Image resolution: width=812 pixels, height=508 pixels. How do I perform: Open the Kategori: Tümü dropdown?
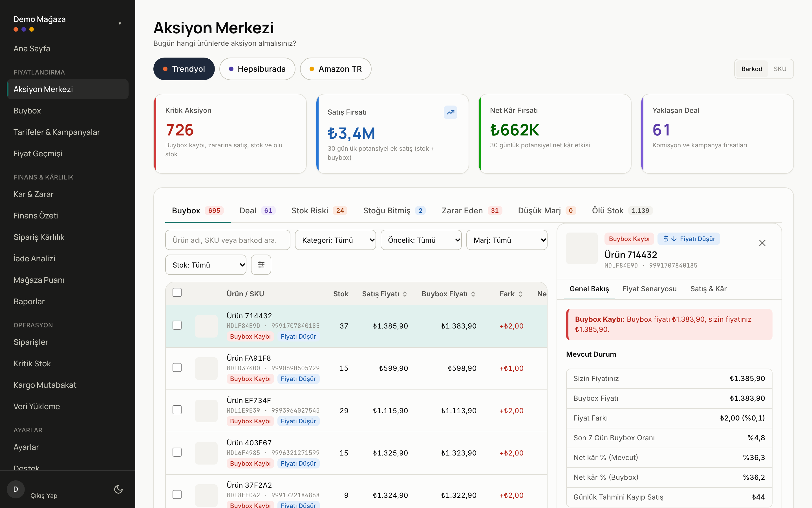point(336,240)
